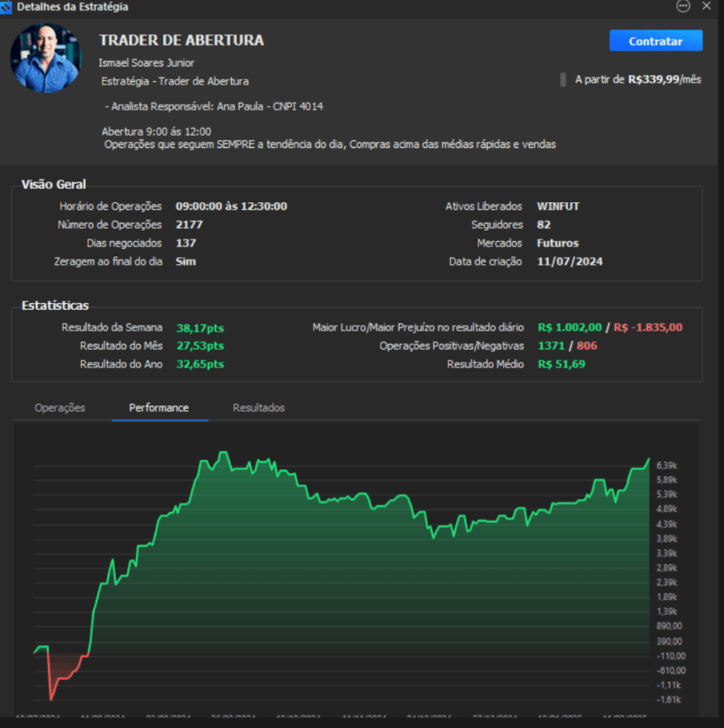Click the small gray scroll handle beside the price
724x728 pixels.
(x=563, y=80)
